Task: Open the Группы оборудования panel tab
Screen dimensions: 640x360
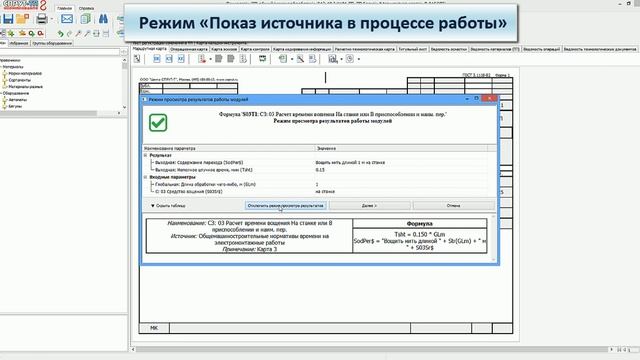Action: click(x=52, y=43)
